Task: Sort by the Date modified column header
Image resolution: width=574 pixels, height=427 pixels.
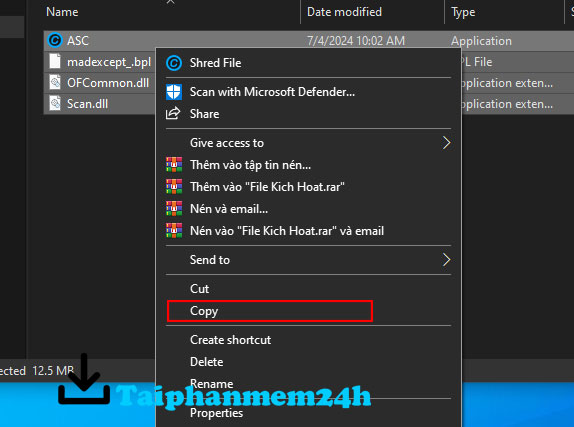Action: tap(344, 12)
